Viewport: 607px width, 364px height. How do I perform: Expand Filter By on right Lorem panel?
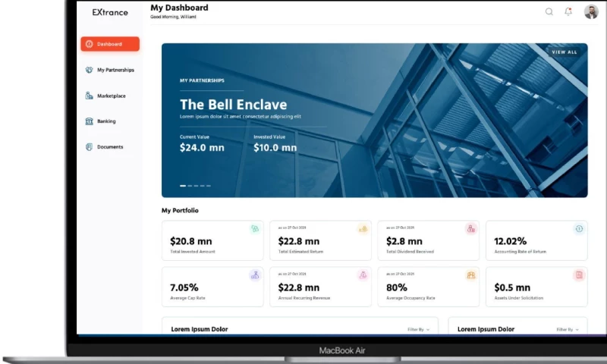coord(568,330)
